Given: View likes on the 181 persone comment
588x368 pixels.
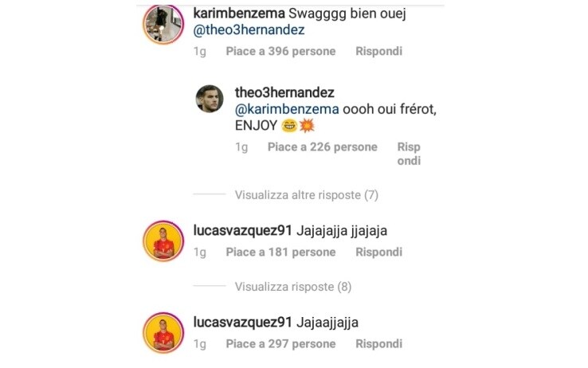Looking at the screenshot, I should [x=280, y=253].
